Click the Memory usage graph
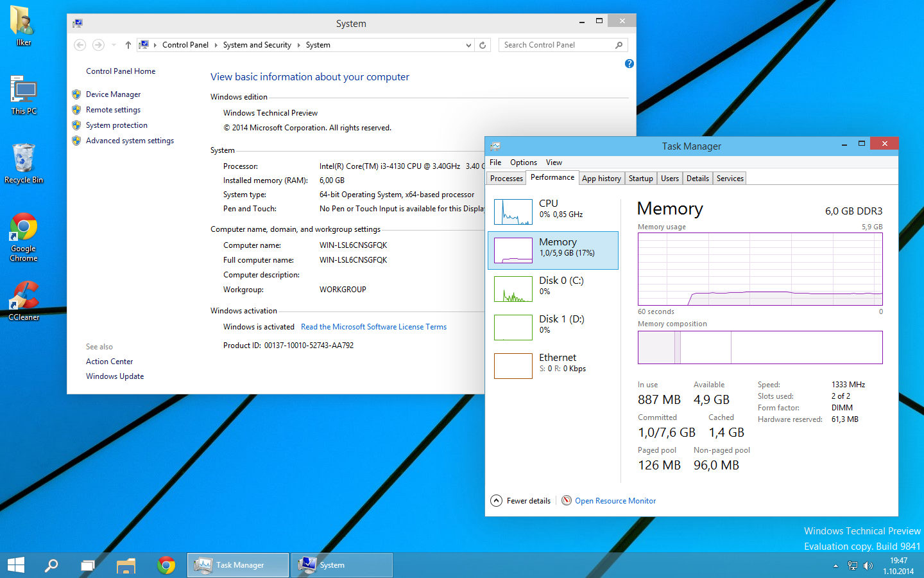 760,269
